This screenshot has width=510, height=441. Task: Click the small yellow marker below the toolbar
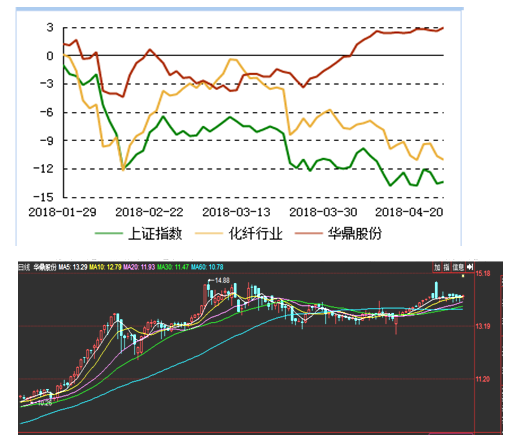click(x=463, y=276)
